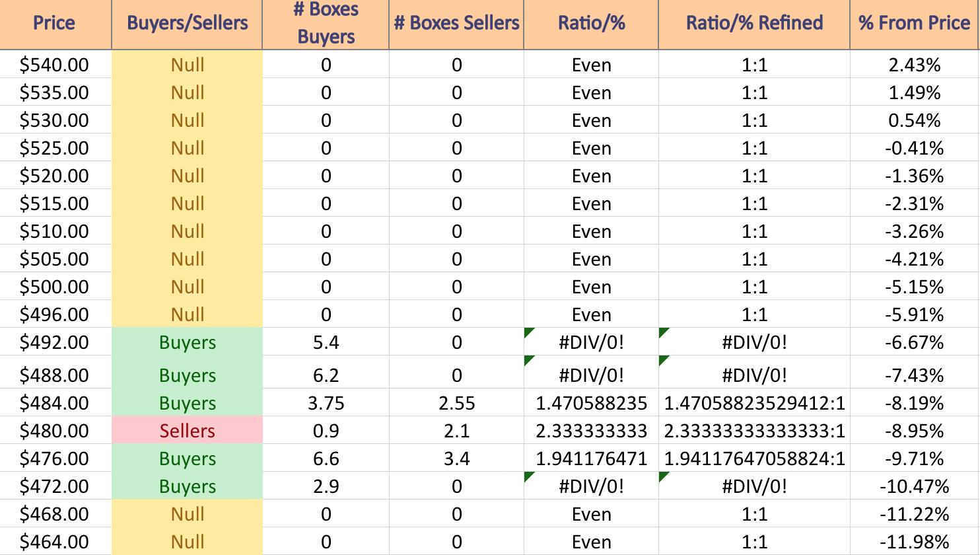This screenshot has height=555, width=980.
Task: Click the $515.00 price cell
Action: pos(55,203)
